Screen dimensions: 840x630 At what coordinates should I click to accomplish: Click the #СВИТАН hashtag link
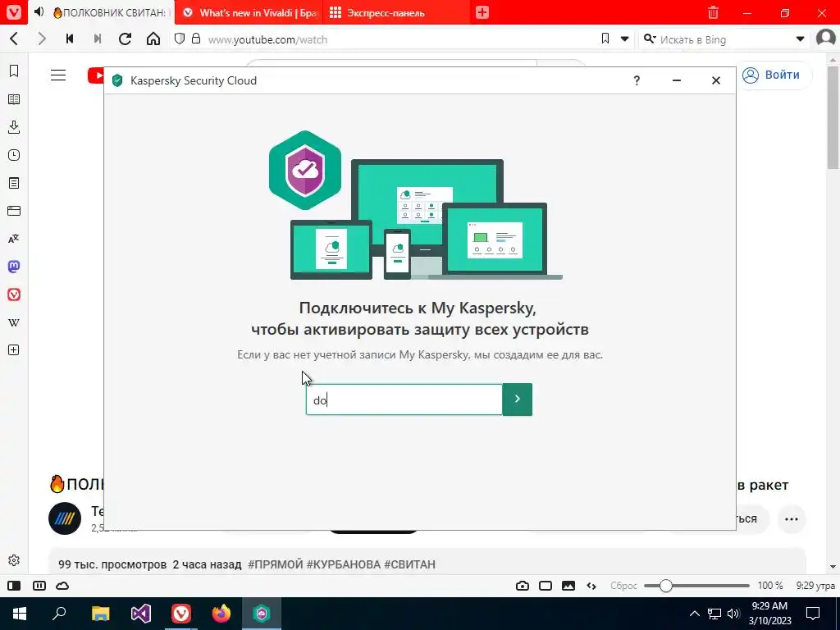click(x=410, y=564)
